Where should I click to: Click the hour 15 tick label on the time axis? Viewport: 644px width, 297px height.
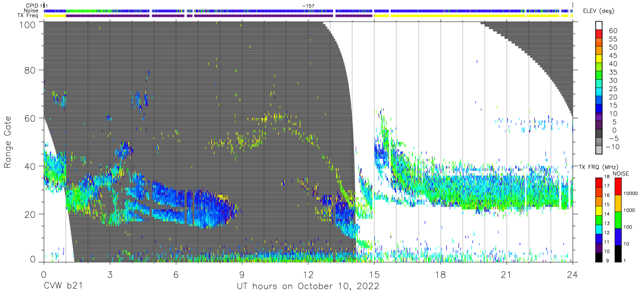click(x=374, y=274)
